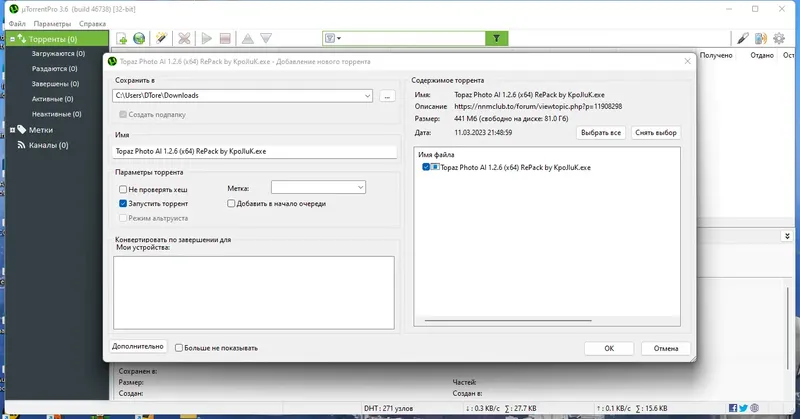The width and height of the screenshot is (800, 419).
Task: Select Раздаются (0) in sidebar
Action: click(x=55, y=68)
